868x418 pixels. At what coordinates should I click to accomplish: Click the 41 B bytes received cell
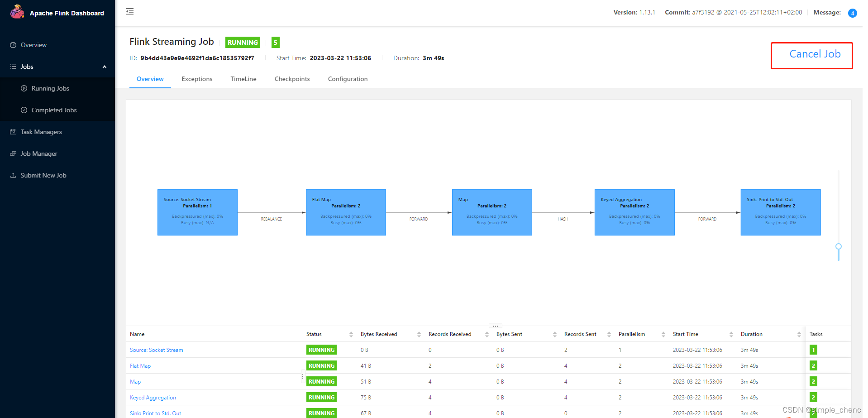click(x=366, y=366)
